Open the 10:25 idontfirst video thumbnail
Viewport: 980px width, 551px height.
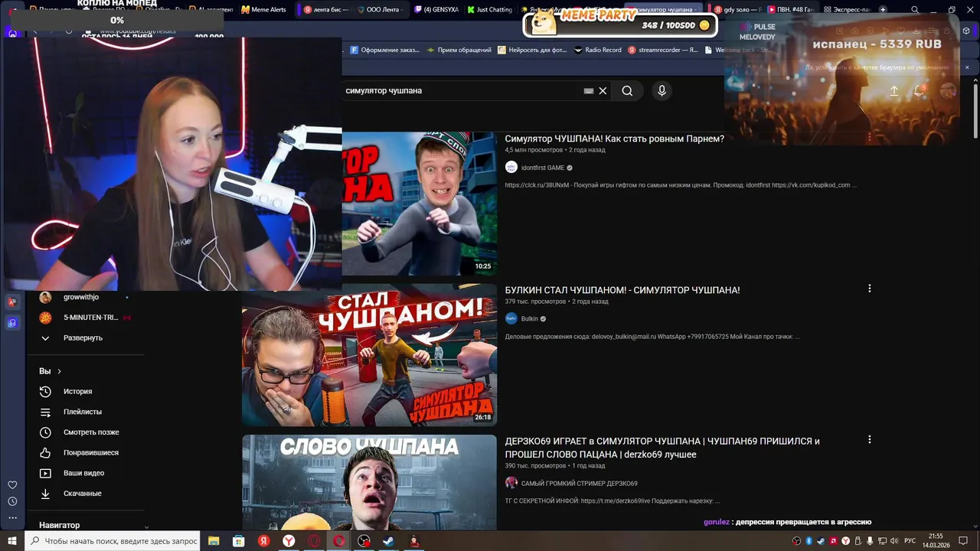click(x=420, y=203)
